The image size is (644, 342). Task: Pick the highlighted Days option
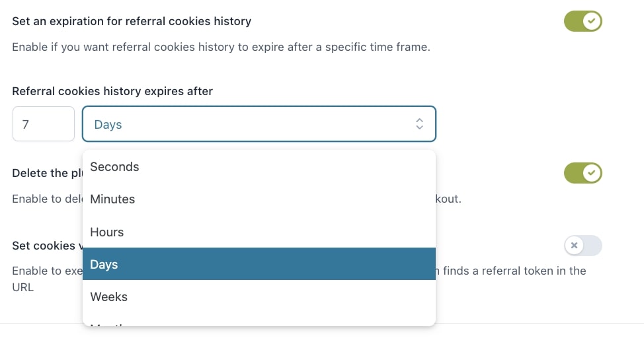click(x=259, y=264)
